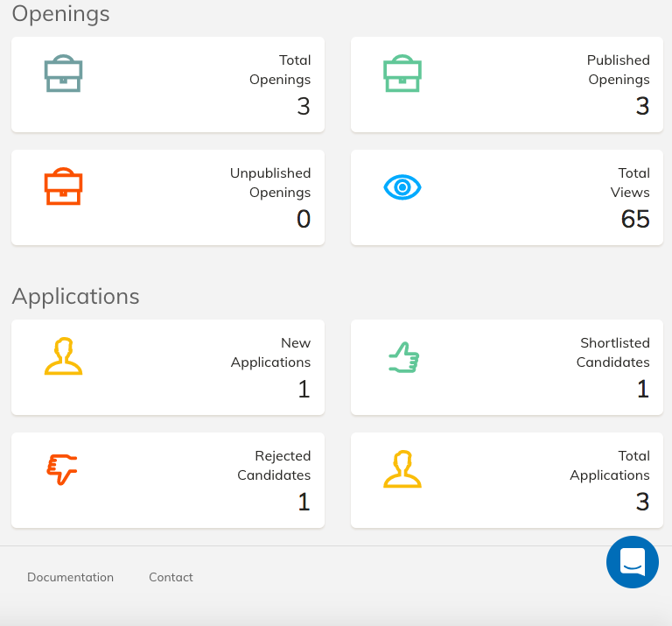Click the Applications section heading
Image resolution: width=672 pixels, height=626 pixels.
(76, 296)
